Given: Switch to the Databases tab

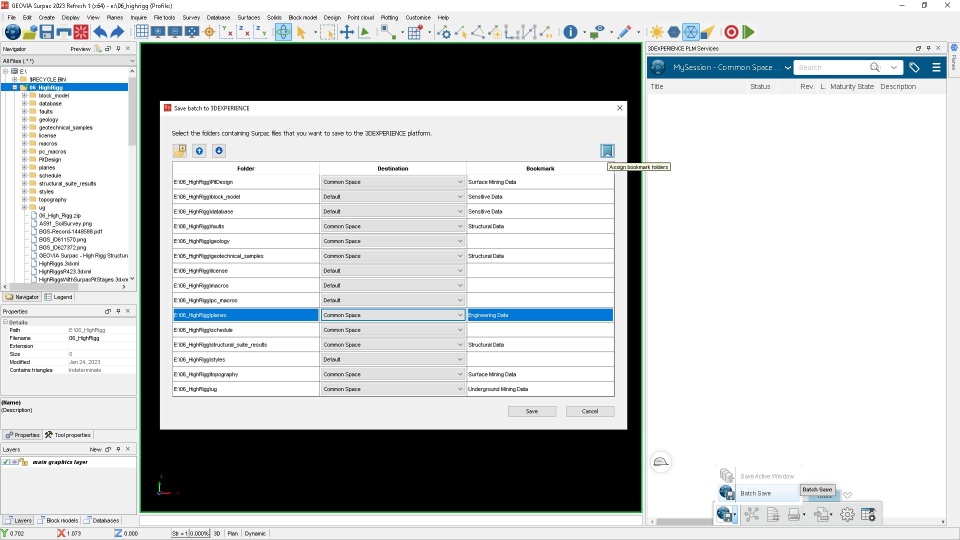Looking at the screenshot, I should coord(102,520).
